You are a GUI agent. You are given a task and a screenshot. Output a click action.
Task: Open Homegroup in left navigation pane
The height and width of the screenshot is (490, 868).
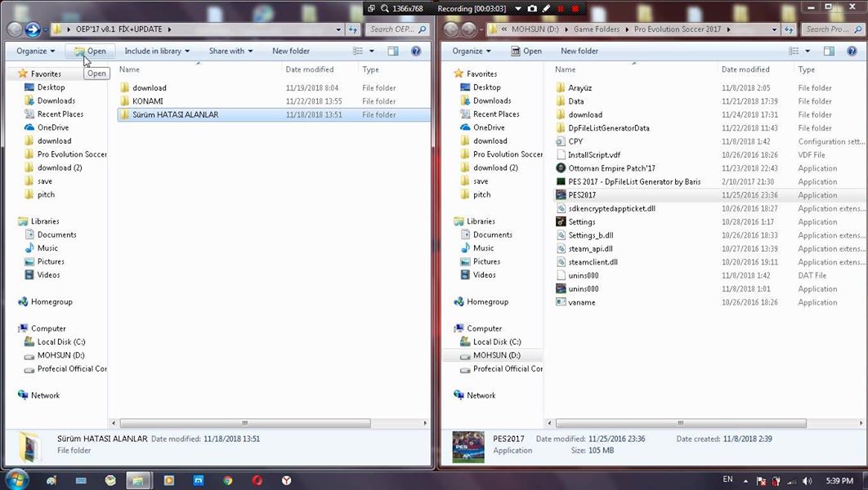[51, 302]
